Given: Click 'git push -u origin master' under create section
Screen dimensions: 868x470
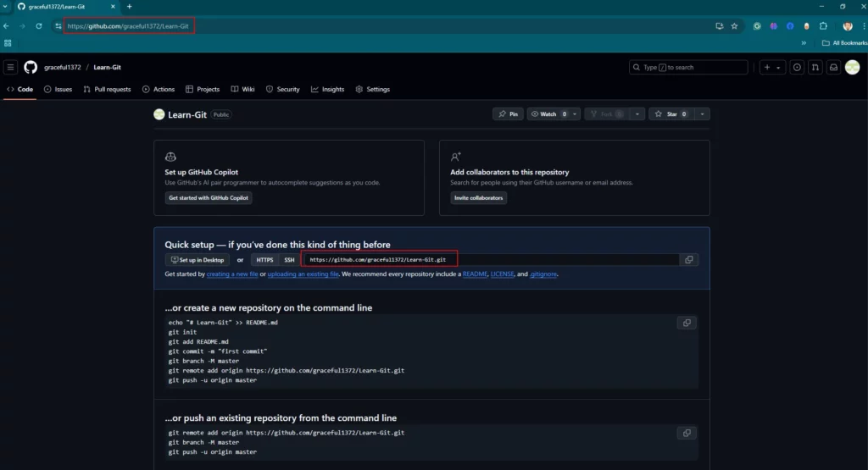Looking at the screenshot, I should pyautogui.click(x=212, y=380).
